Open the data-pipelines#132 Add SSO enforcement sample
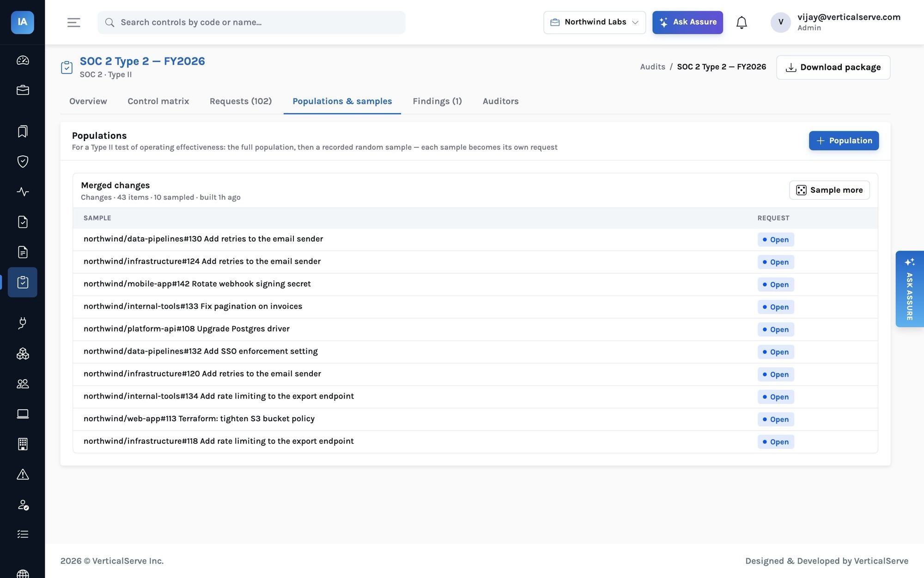924x578 pixels. pos(201,351)
